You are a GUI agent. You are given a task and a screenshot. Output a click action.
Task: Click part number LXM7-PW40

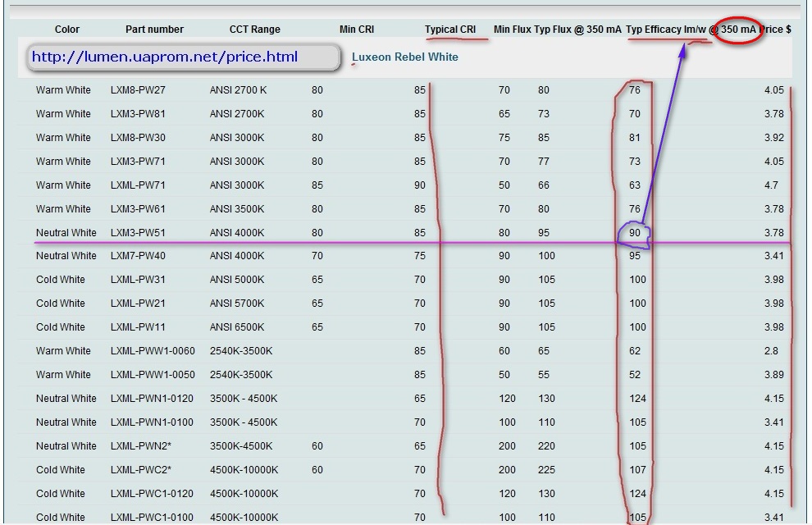(138, 256)
